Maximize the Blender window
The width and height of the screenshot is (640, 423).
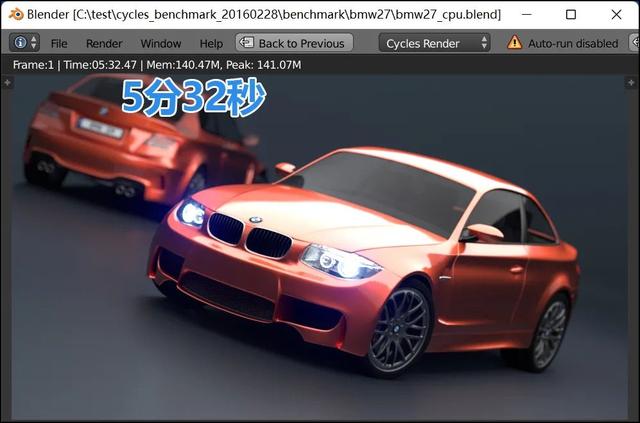(571, 15)
